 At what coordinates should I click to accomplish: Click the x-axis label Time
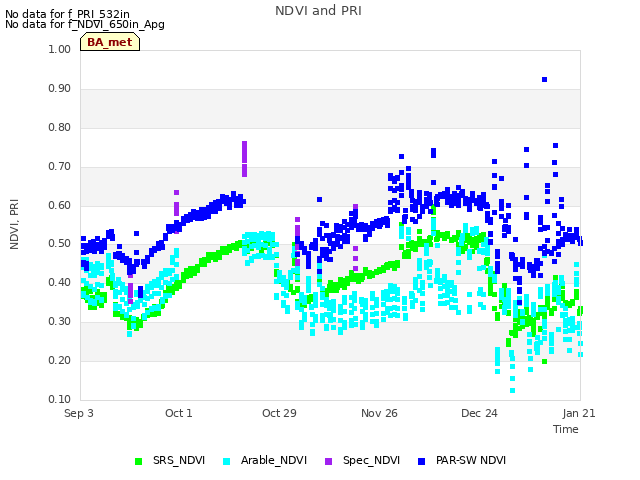click(565, 429)
